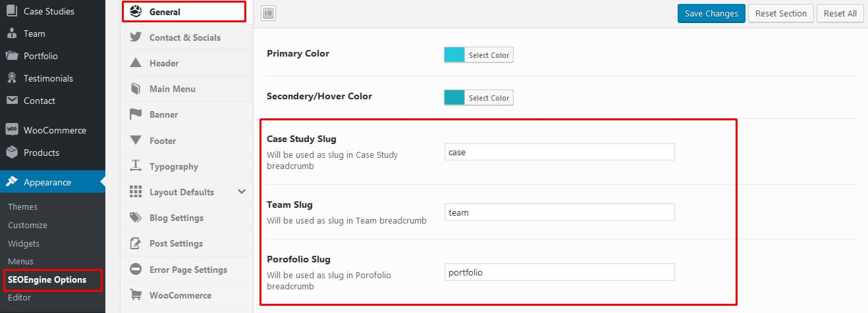Click the Banner flag icon
The image size is (868, 313).
(x=136, y=114)
